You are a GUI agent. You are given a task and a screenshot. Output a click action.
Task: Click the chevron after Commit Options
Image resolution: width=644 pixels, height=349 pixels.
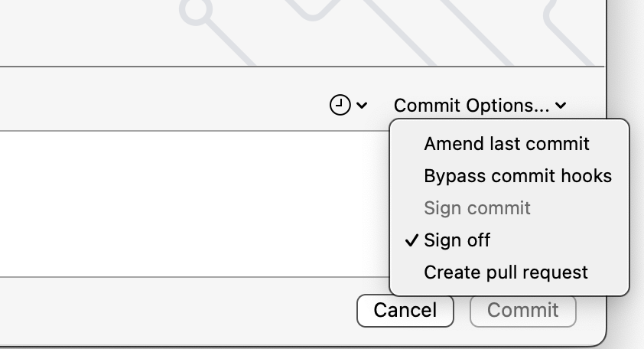(561, 106)
